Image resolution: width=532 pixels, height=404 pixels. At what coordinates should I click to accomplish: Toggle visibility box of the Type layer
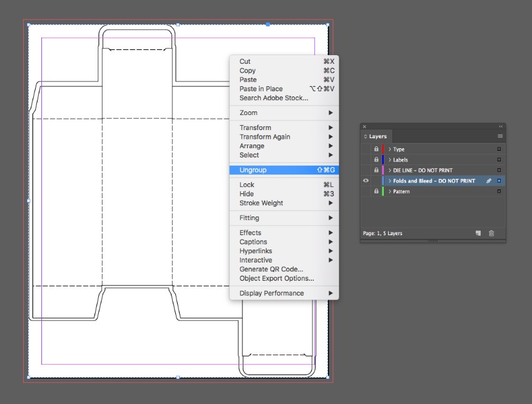366,149
